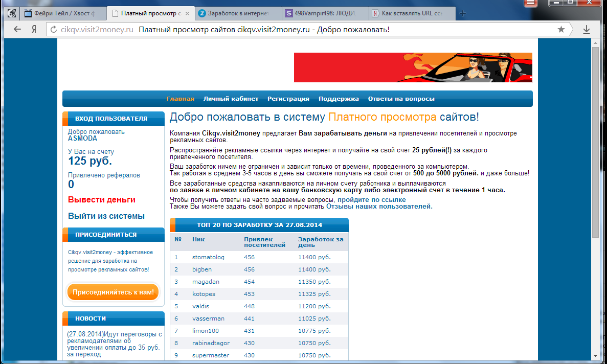Click the scrollbar down arrow
Viewport: 607px width, 364px height.
coord(595,356)
